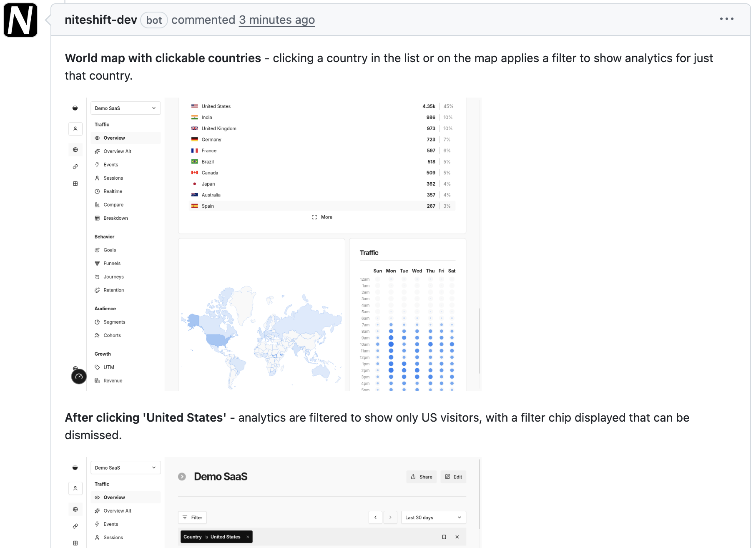
Task: Go to previous date range arrow
Action: point(375,518)
